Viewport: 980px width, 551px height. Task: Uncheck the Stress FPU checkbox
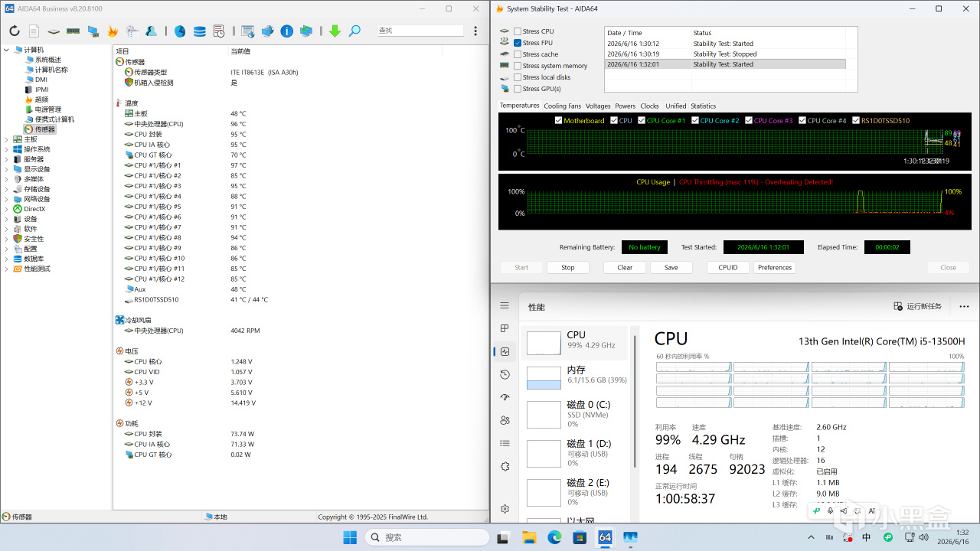518,43
